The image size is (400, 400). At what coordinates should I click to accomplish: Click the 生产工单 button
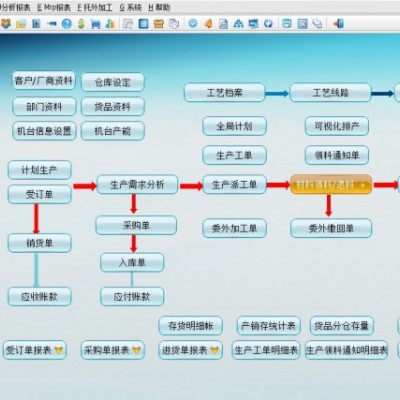pos(234,155)
